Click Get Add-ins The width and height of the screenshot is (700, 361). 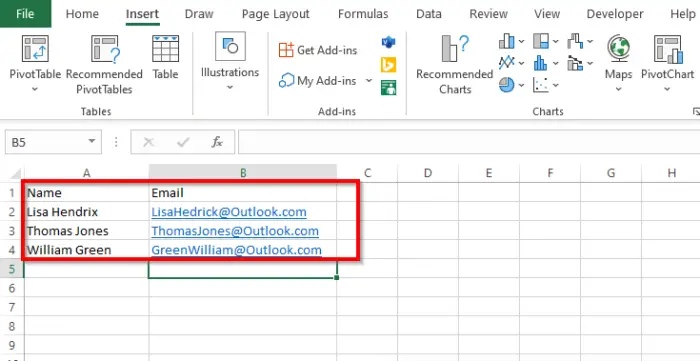pyautogui.click(x=317, y=50)
